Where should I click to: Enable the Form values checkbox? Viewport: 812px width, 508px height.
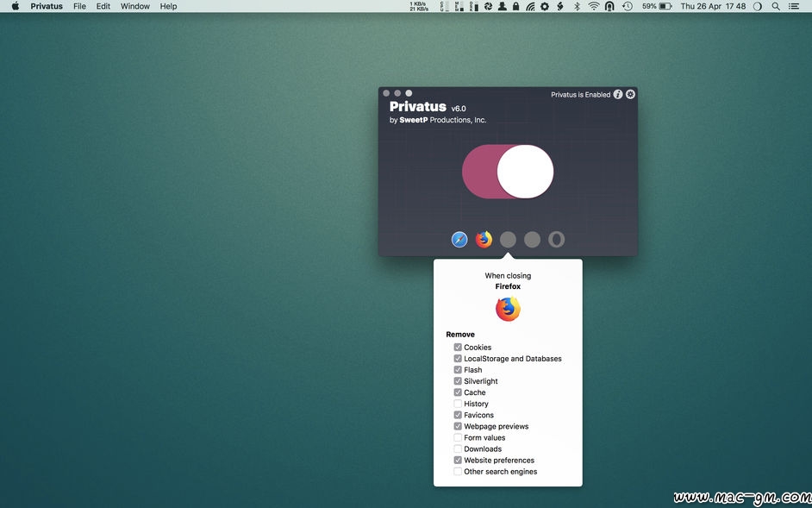[458, 437]
